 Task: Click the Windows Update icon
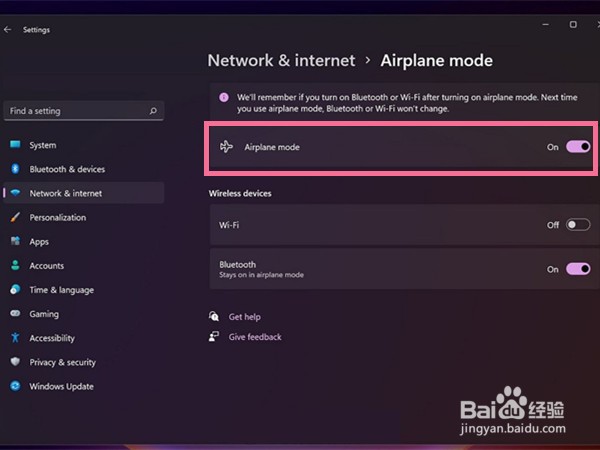pyautogui.click(x=15, y=386)
